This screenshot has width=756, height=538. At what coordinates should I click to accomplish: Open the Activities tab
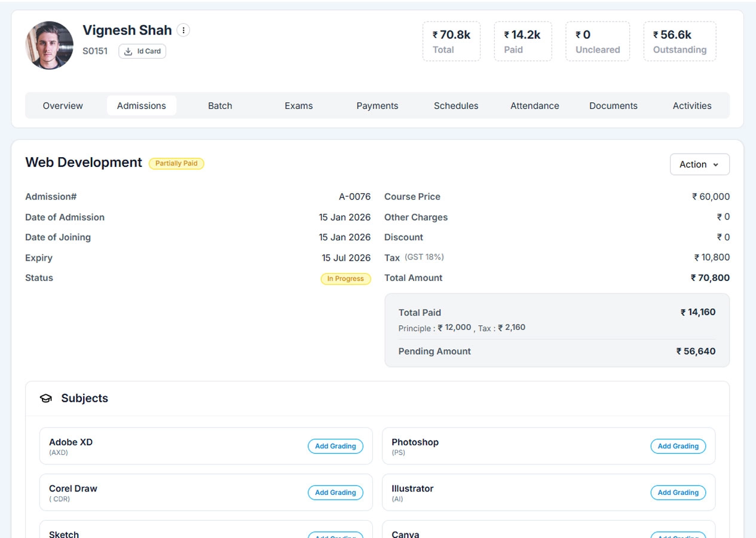point(691,106)
